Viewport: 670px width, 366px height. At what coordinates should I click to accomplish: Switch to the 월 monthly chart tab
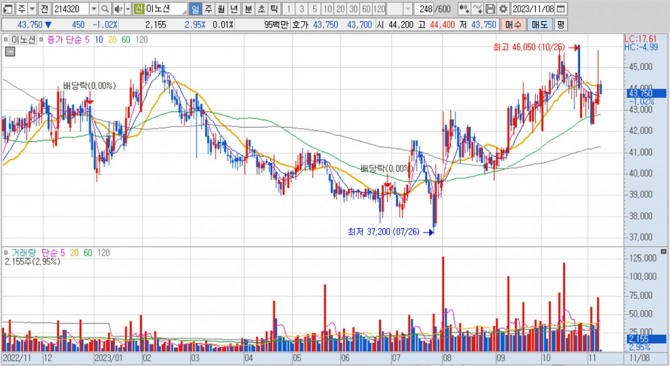point(221,9)
